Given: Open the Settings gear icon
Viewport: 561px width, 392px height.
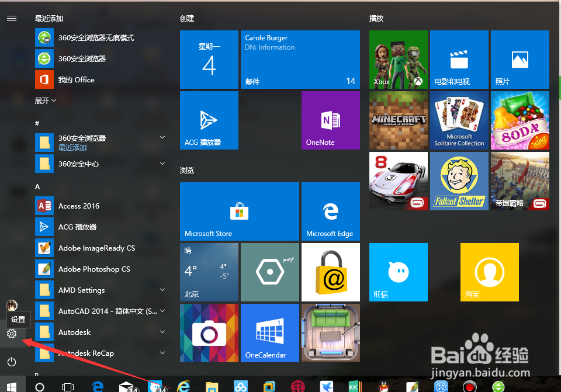Looking at the screenshot, I should 12,334.
